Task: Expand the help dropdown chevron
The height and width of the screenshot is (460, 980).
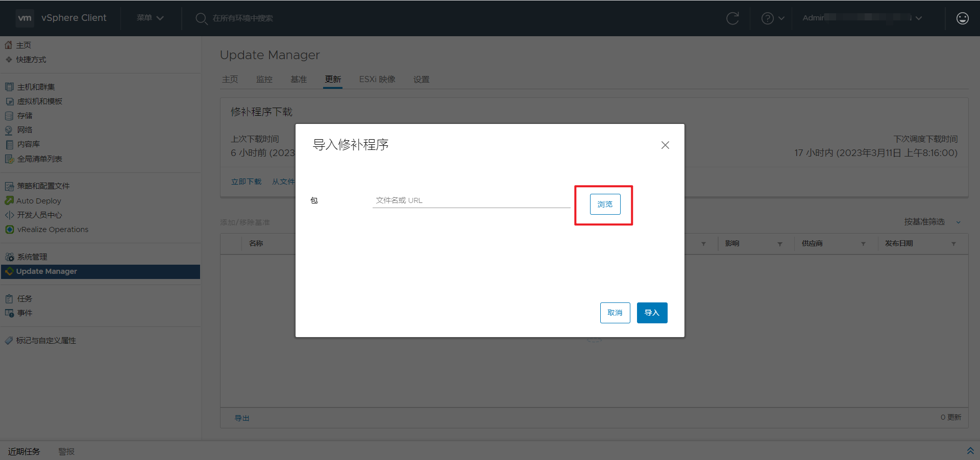Action: (x=781, y=18)
